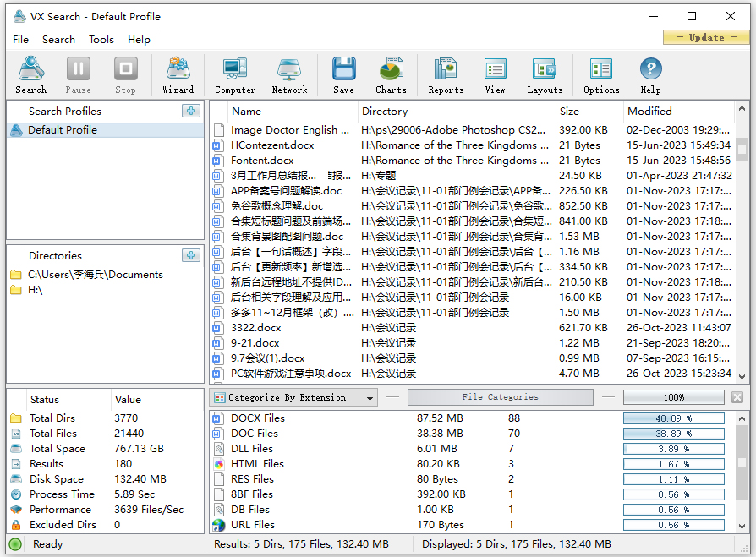Click the Search toolbar icon

pyautogui.click(x=31, y=75)
